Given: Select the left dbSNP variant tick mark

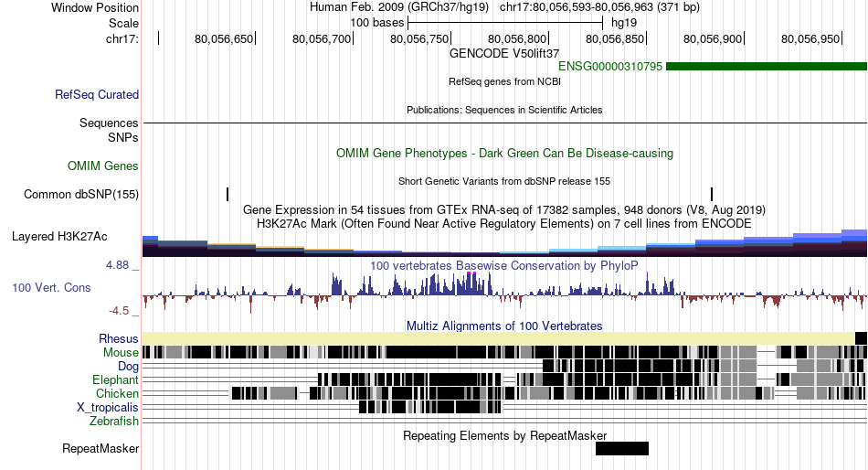Looking at the screenshot, I should click(228, 194).
